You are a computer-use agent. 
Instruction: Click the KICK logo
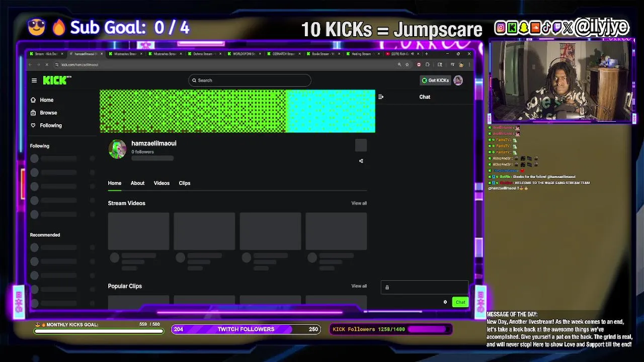[57, 80]
